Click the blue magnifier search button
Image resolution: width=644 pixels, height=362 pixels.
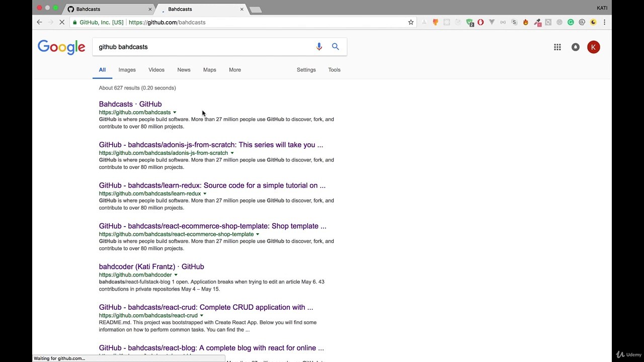336,47
